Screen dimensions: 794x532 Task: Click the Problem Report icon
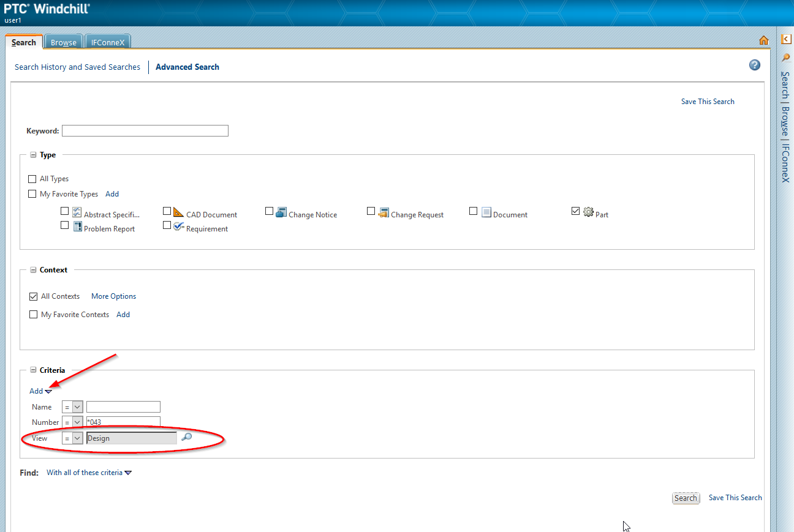point(77,226)
